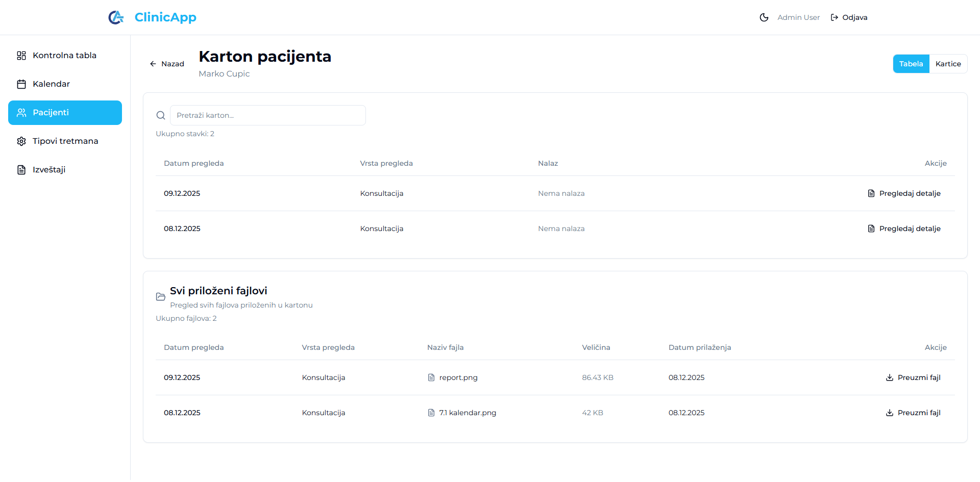
Task: Select Pacijenti in the sidebar
Action: coord(65,113)
